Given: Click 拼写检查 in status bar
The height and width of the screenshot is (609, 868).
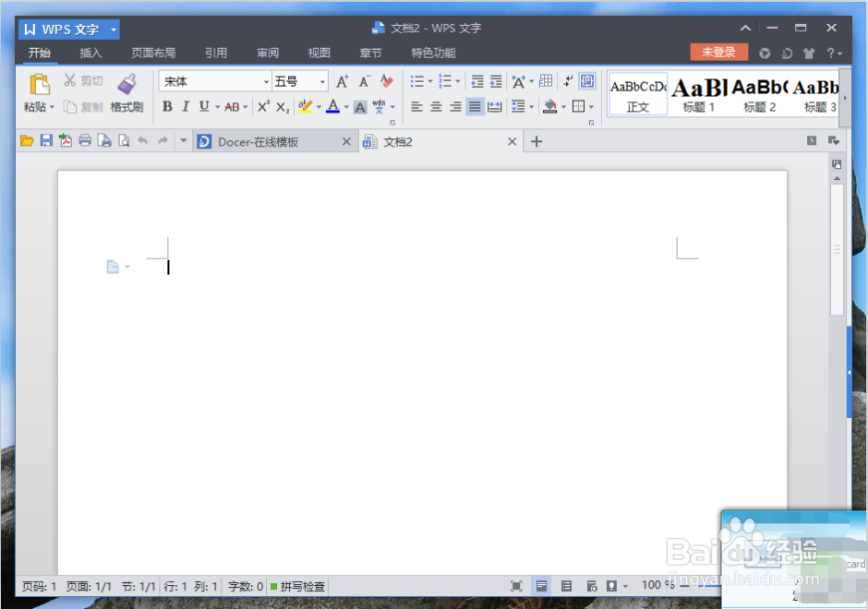Looking at the screenshot, I should click(x=298, y=586).
